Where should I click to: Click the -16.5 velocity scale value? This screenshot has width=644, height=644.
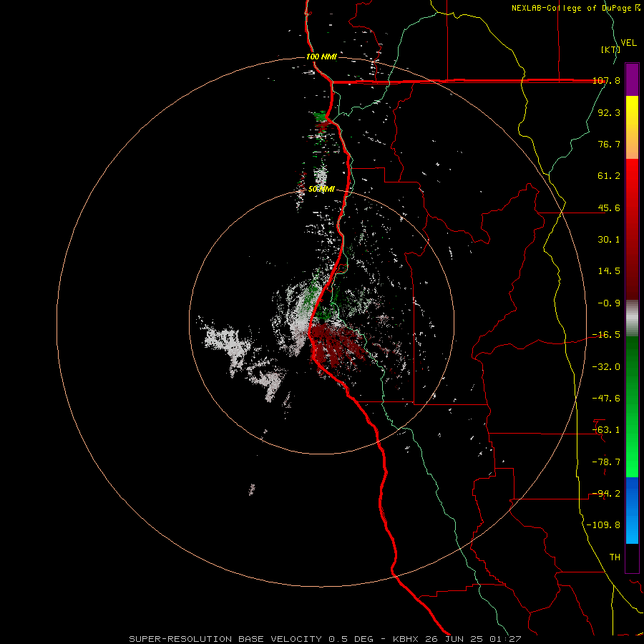[606, 335]
